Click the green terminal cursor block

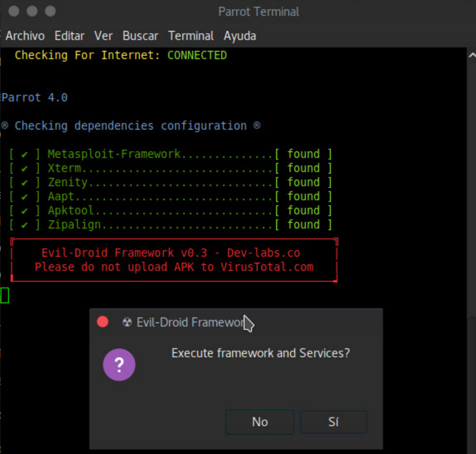point(4,295)
